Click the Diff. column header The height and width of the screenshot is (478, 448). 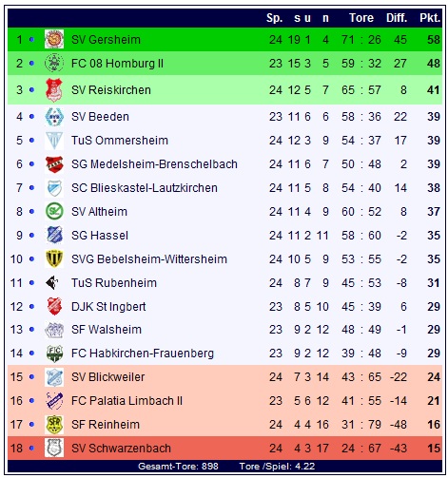[x=397, y=18]
